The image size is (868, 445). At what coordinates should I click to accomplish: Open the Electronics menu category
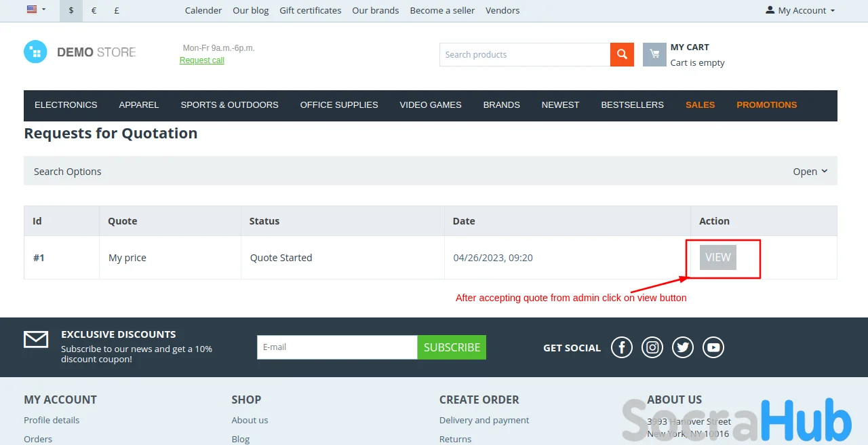click(x=66, y=105)
